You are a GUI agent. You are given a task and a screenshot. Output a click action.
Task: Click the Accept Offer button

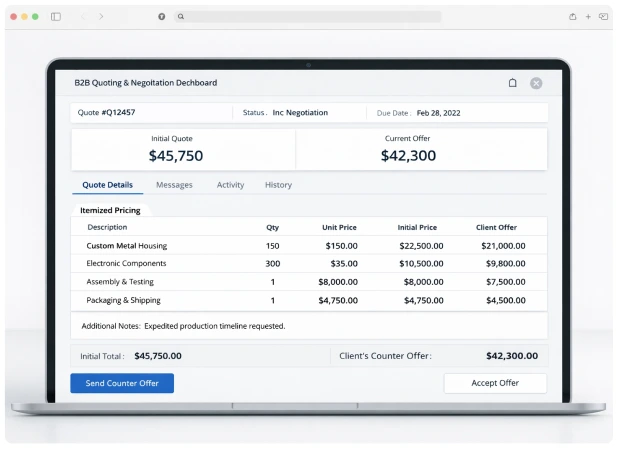tap(495, 383)
